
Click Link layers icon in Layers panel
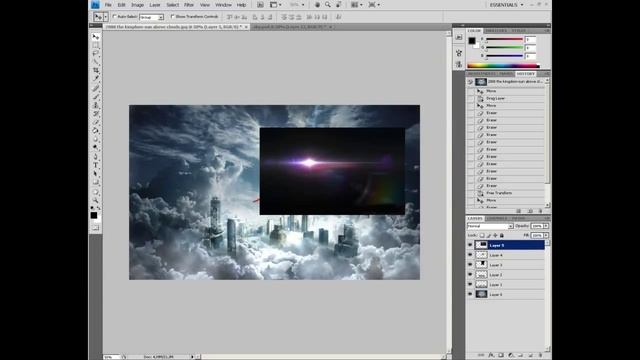click(481, 355)
